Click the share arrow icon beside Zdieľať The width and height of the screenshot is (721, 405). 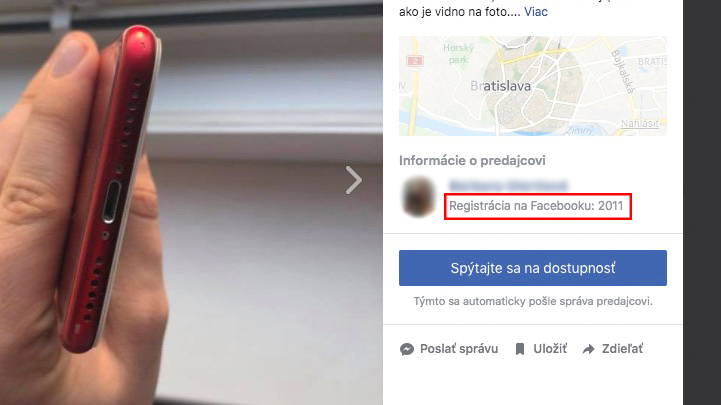(x=589, y=349)
